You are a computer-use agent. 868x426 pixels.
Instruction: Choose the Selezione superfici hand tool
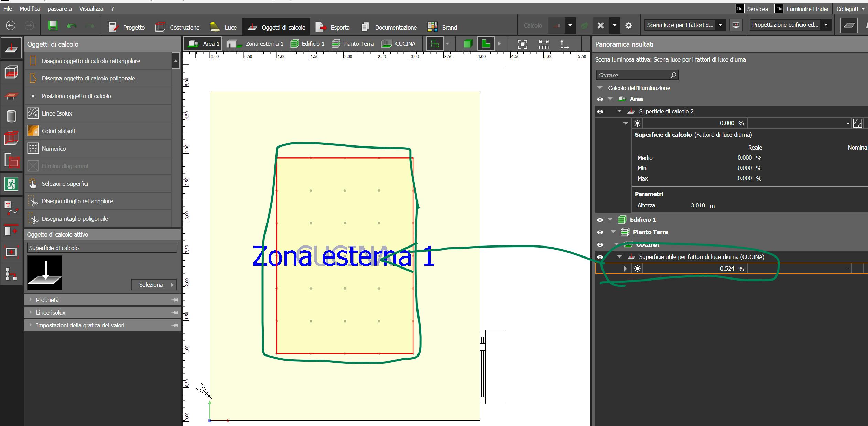tap(65, 184)
